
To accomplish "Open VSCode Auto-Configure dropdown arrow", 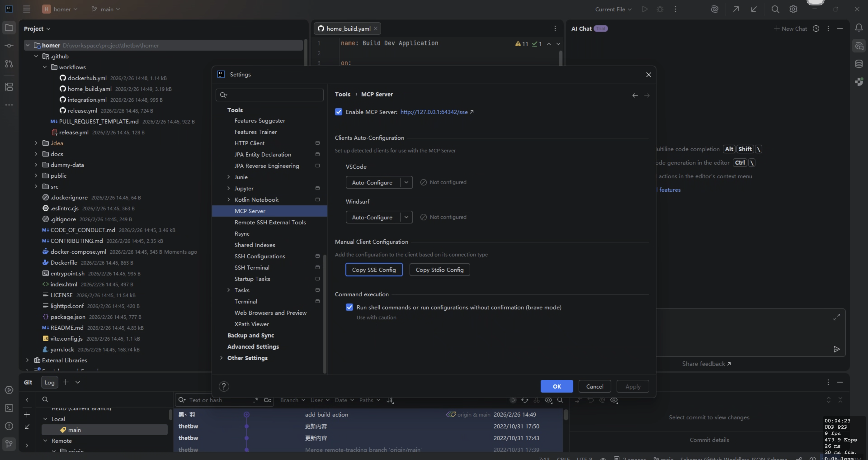I will coord(406,183).
